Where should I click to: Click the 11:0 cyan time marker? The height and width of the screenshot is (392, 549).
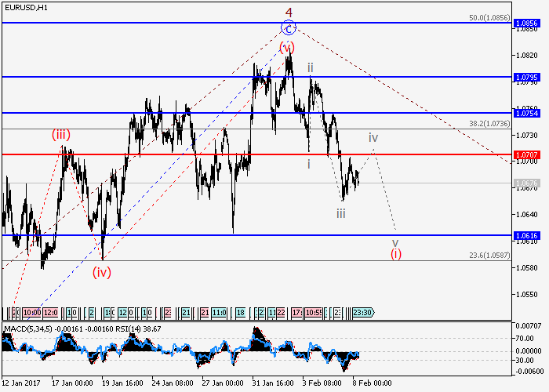coord(219,313)
